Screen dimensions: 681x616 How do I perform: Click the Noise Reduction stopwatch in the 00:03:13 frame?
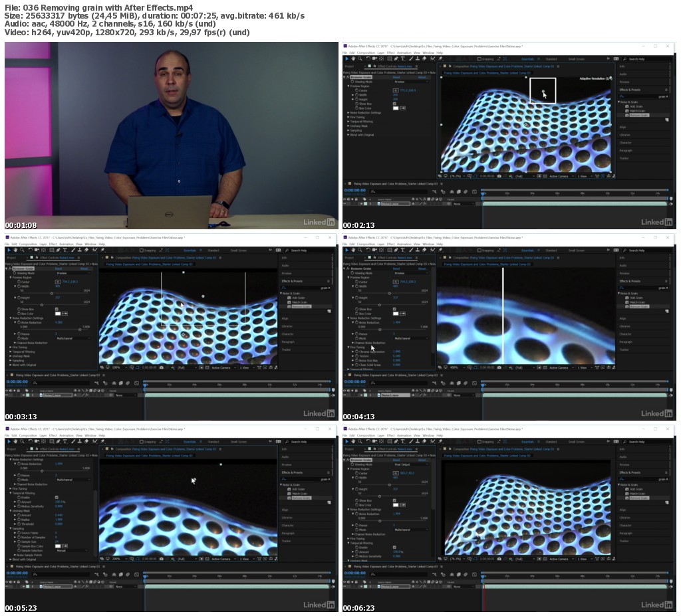click(19, 322)
